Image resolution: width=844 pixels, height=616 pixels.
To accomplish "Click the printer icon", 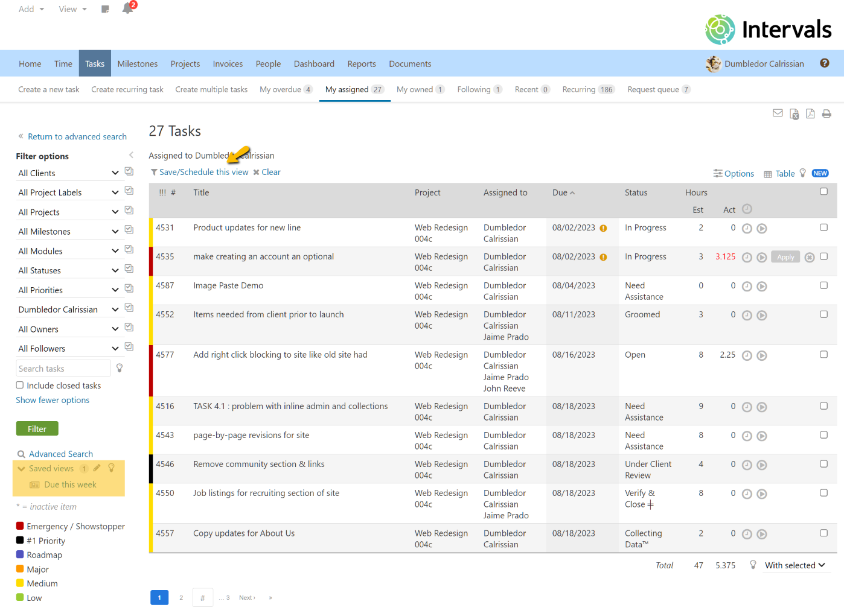I will point(826,113).
